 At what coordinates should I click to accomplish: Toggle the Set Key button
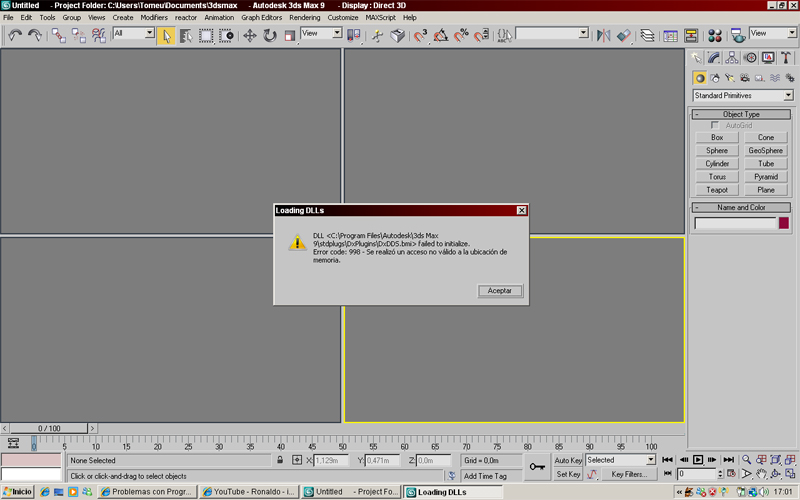(568, 474)
